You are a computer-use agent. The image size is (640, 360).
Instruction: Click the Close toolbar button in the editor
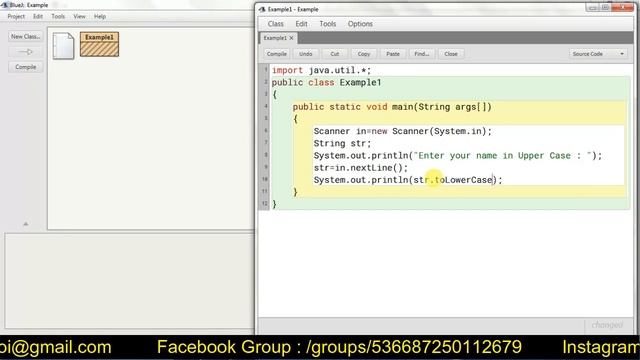pos(451,54)
